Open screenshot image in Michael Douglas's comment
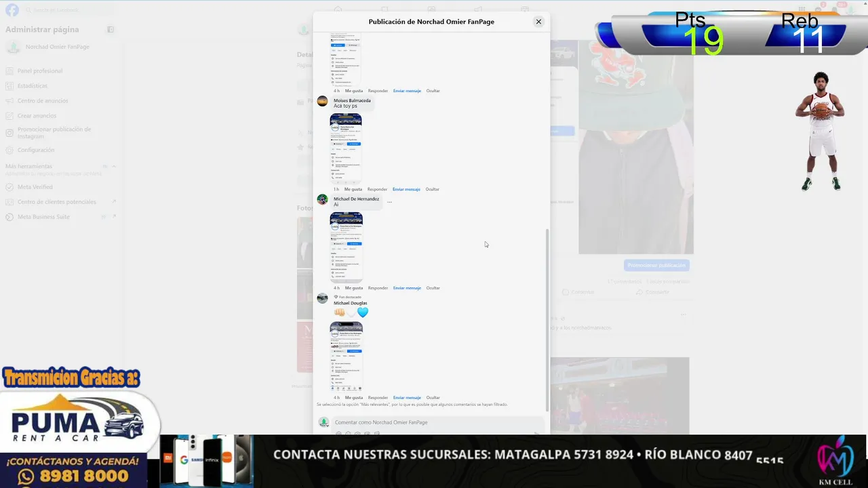 point(346,357)
